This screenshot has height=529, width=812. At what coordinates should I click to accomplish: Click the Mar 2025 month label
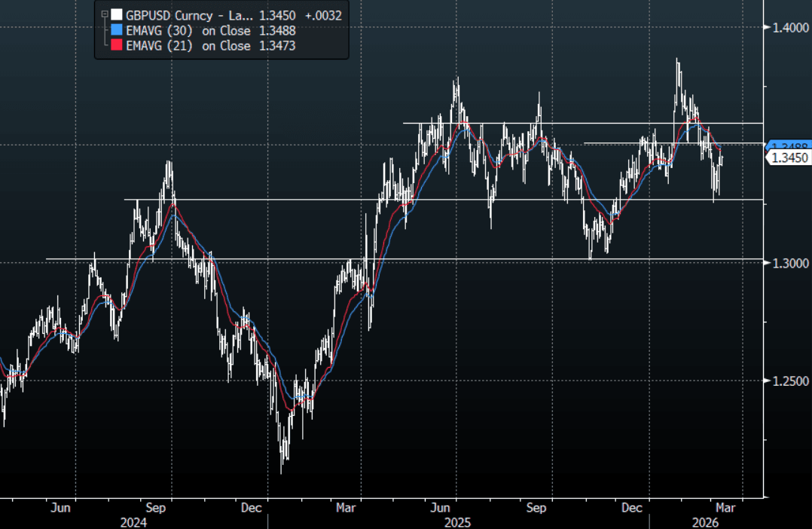point(346,508)
